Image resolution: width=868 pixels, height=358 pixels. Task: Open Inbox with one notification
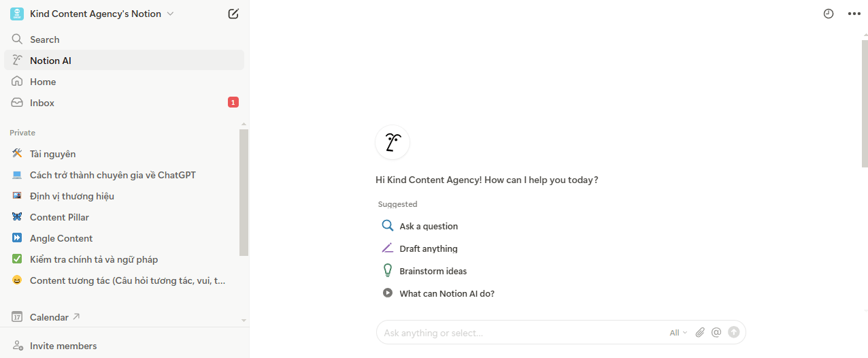point(42,103)
